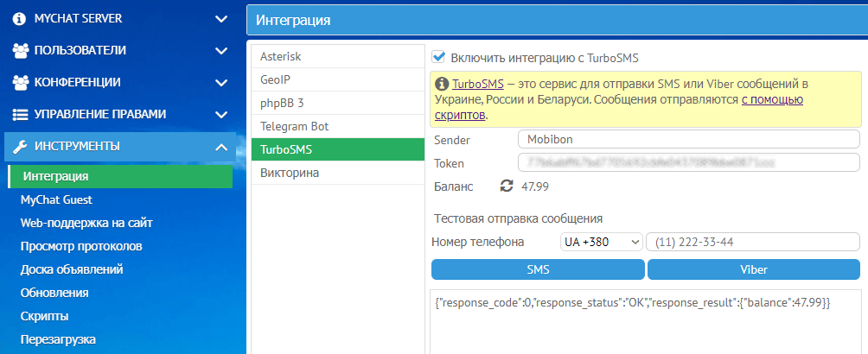Screen dimensions: 868x354
Task: Expand the КОНФЕРЕНЦИИ section chevron
Action: pyautogui.click(x=221, y=82)
